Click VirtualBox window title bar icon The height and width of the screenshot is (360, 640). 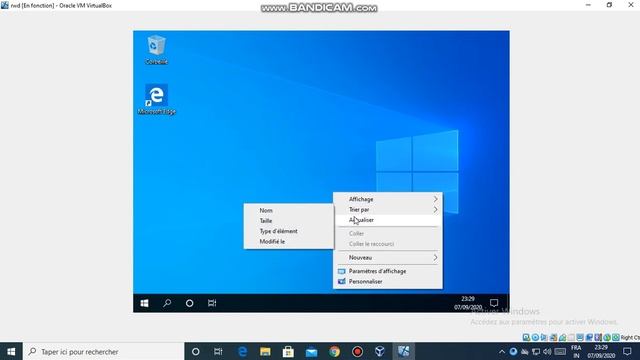(4, 5)
